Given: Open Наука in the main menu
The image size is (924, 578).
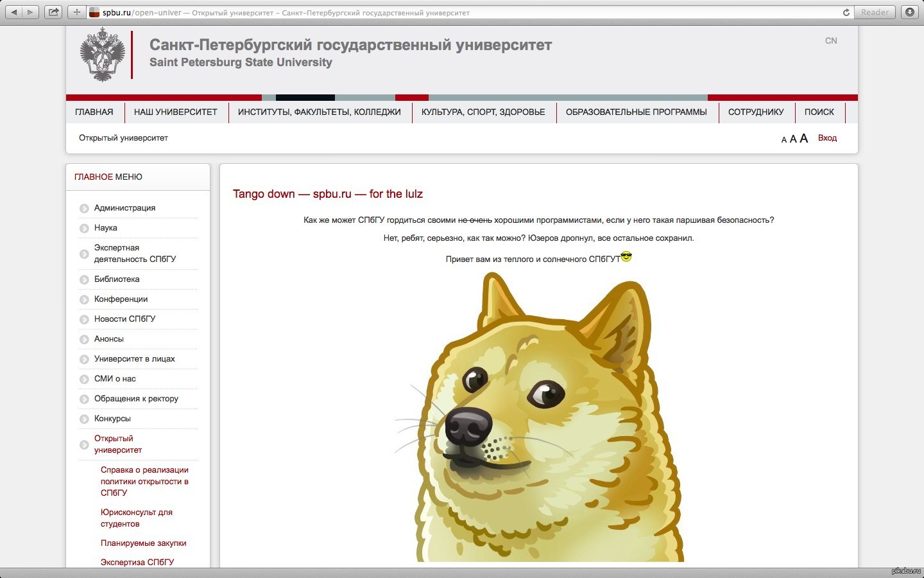Looking at the screenshot, I should [x=106, y=227].
